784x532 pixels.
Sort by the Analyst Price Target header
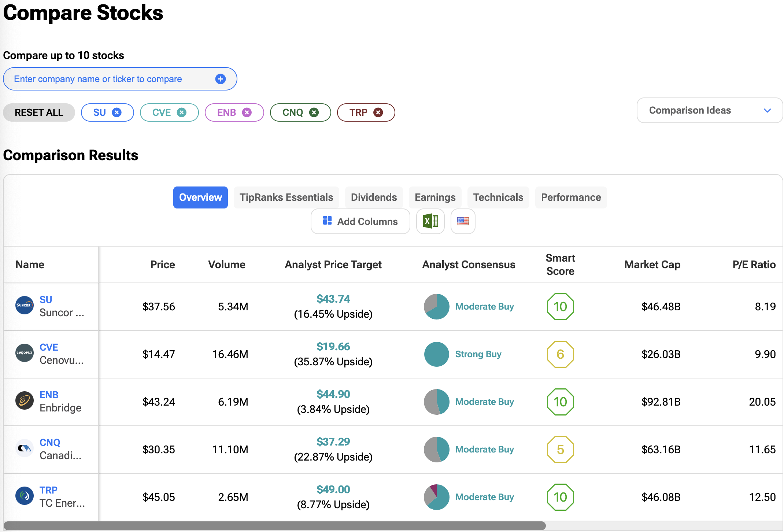(333, 265)
